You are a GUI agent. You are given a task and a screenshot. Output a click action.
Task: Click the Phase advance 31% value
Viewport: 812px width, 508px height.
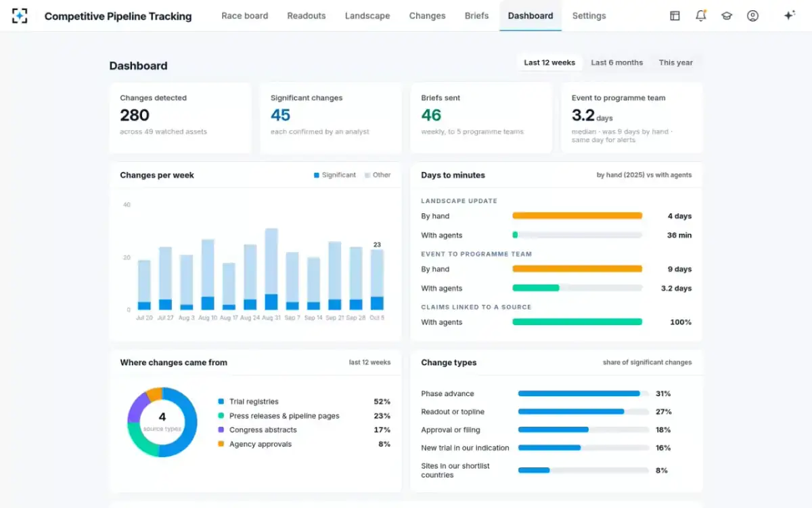(663, 394)
